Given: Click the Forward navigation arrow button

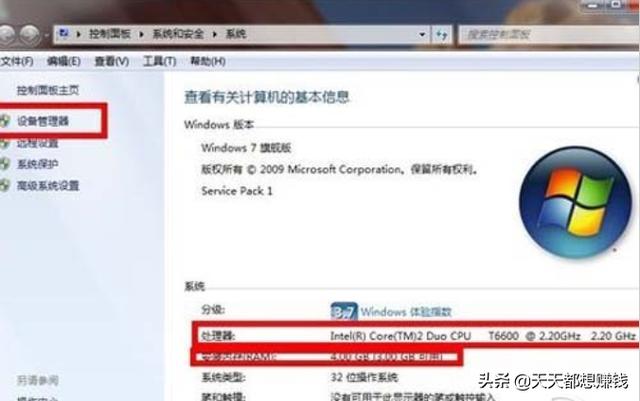Looking at the screenshot, I should (x=30, y=35).
